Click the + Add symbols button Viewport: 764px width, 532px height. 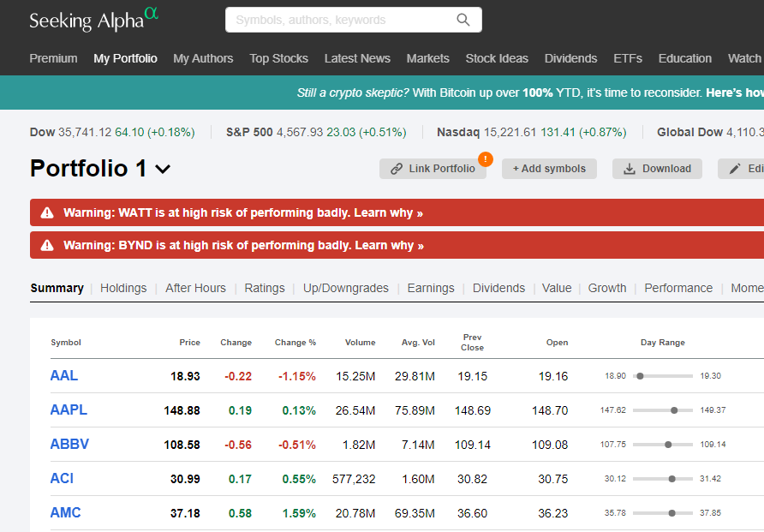point(549,169)
